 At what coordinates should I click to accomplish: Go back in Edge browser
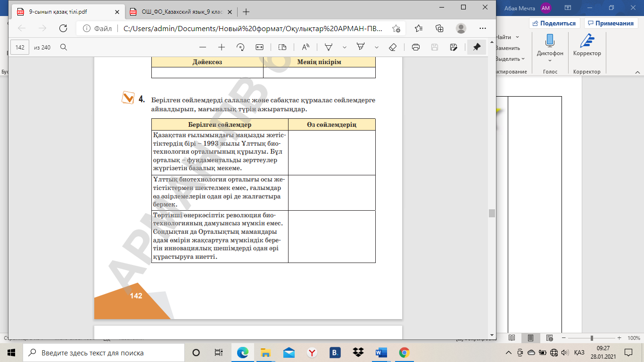[x=22, y=28]
